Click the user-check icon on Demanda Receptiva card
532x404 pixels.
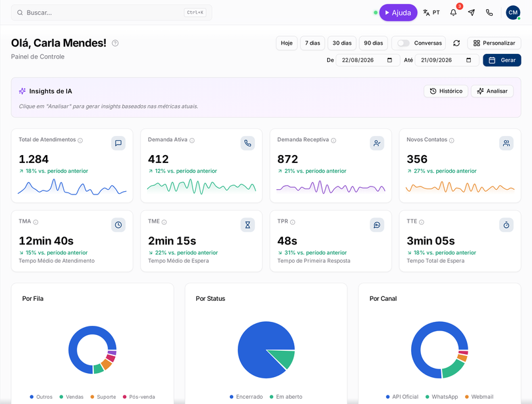(x=377, y=143)
